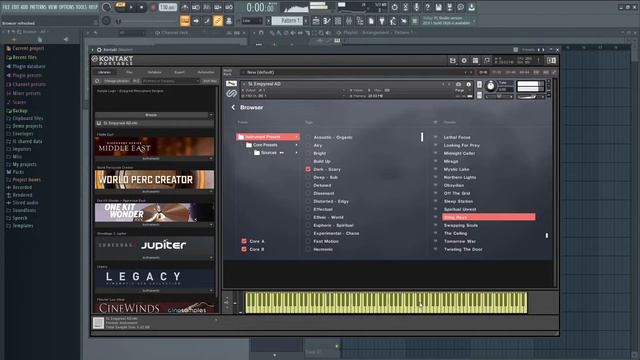Open the Line snap dropdown
Screen dimensions: 640x360
point(252,21)
